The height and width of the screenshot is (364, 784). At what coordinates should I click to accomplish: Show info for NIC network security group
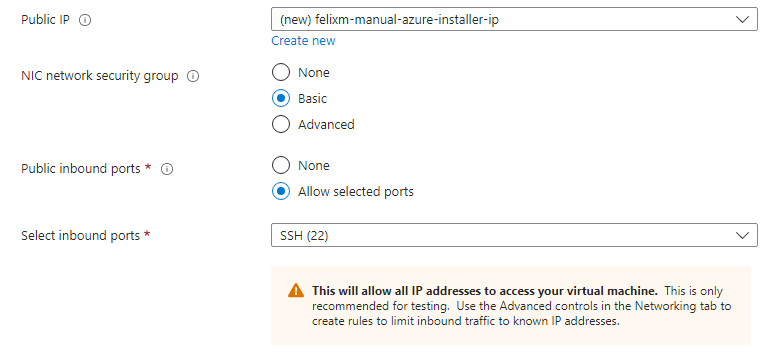tap(193, 76)
